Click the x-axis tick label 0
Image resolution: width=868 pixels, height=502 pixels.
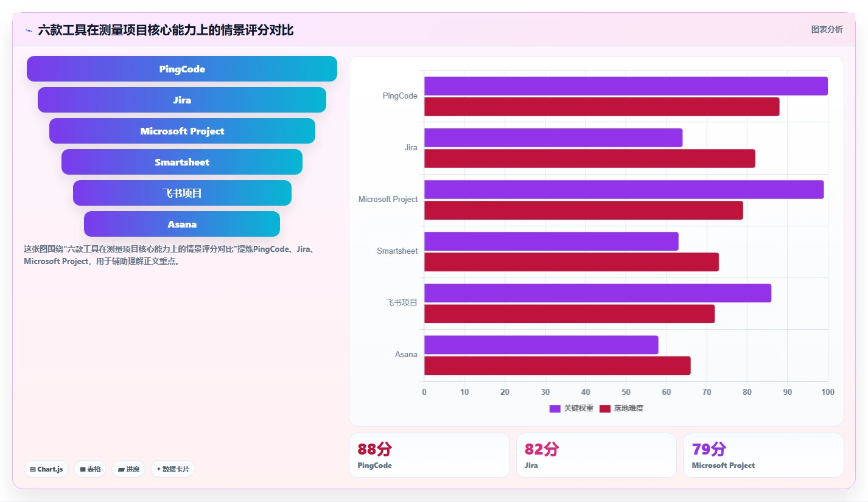(x=424, y=392)
